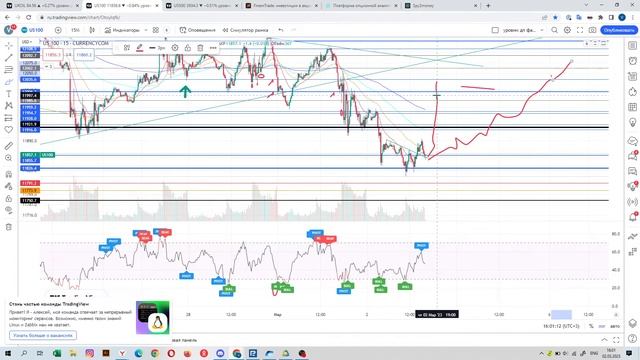
Task: Open the Индикаторы indicators menu
Action: pos(122,30)
